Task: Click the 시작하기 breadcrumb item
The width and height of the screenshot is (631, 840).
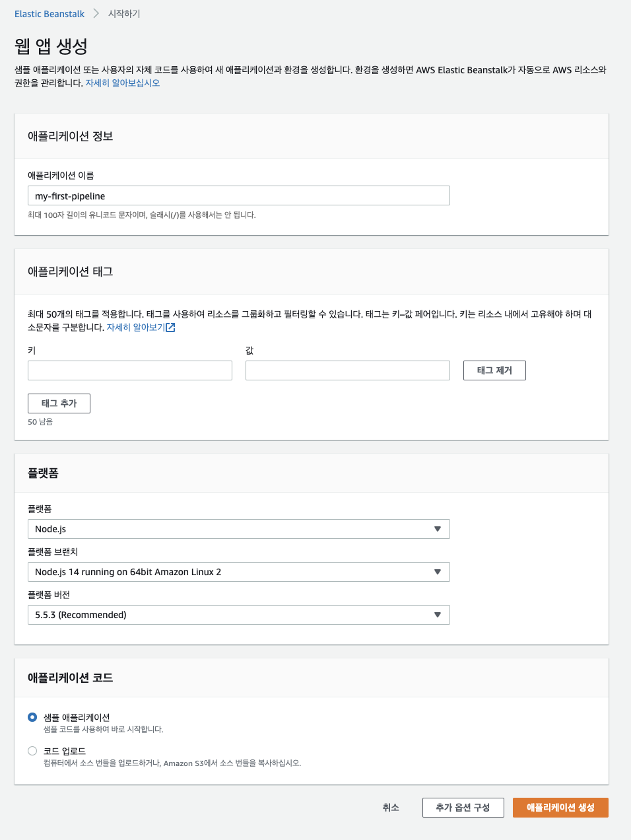Action: coord(124,14)
